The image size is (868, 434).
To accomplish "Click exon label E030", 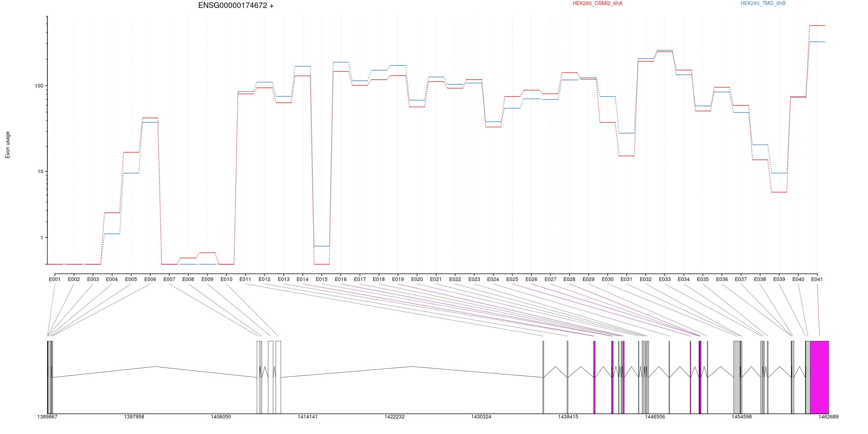I will point(608,279).
